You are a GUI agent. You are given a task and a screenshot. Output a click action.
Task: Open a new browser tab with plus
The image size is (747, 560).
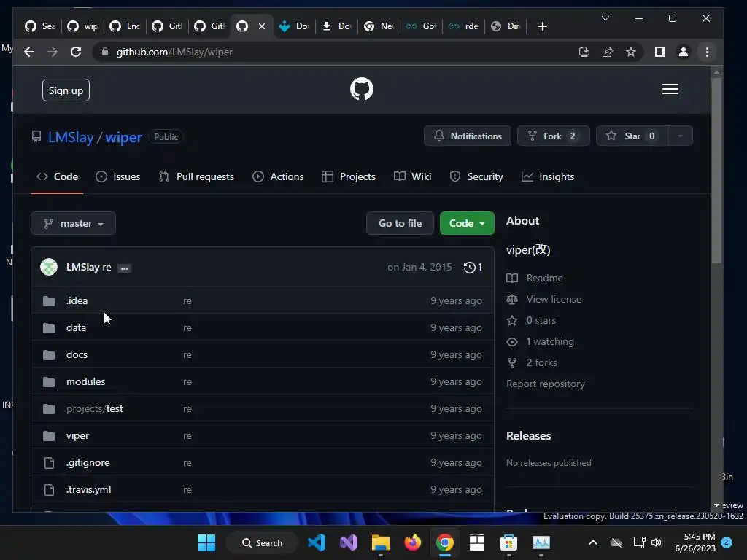point(542,26)
